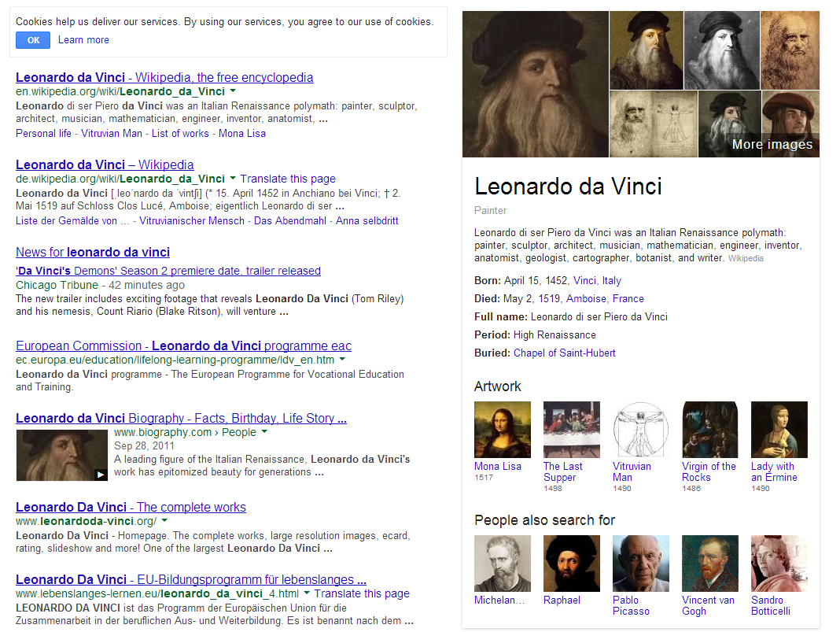Open the Learn more cookies link
This screenshot has width=840, height=632.
tap(83, 39)
